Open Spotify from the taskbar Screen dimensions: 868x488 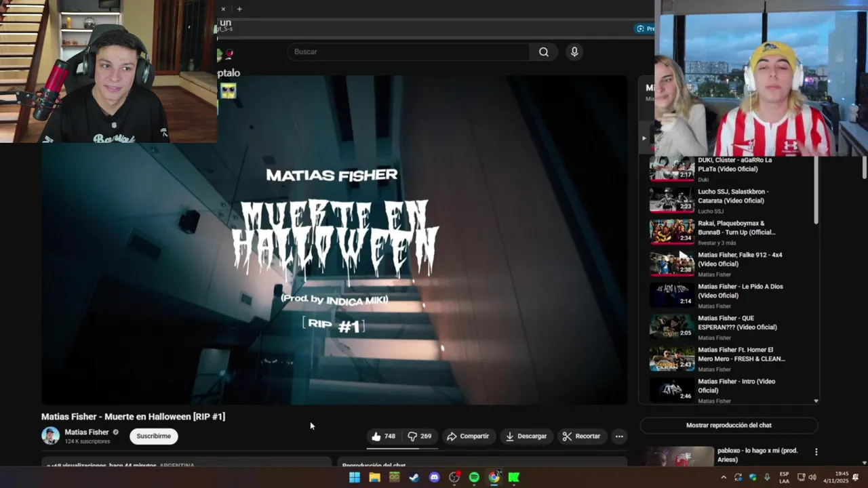click(474, 477)
